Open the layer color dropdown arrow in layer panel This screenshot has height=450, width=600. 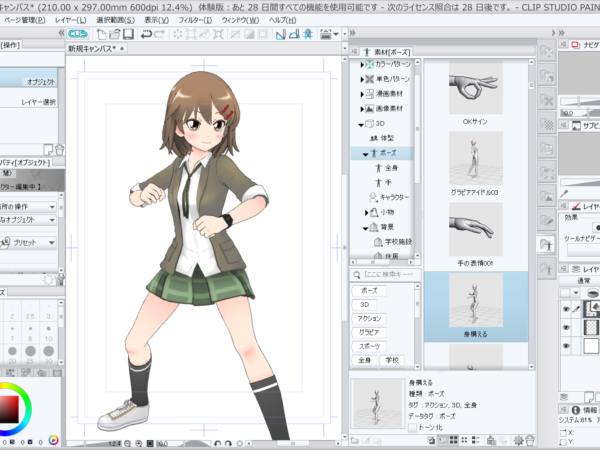click(576, 293)
